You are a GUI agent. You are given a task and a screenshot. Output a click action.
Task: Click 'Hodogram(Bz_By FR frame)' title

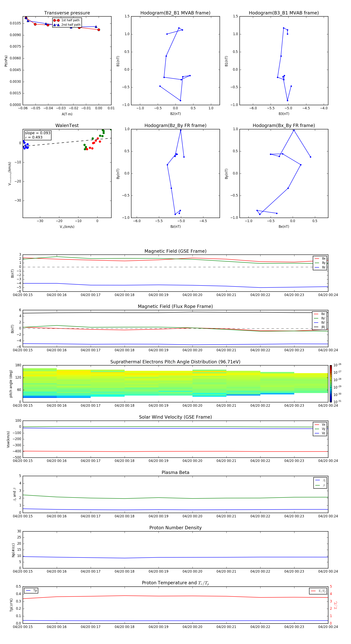click(175, 125)
